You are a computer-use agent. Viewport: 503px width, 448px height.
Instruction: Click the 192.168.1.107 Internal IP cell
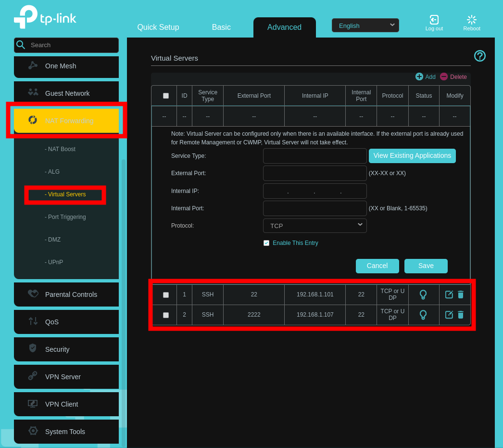(314, 315)
